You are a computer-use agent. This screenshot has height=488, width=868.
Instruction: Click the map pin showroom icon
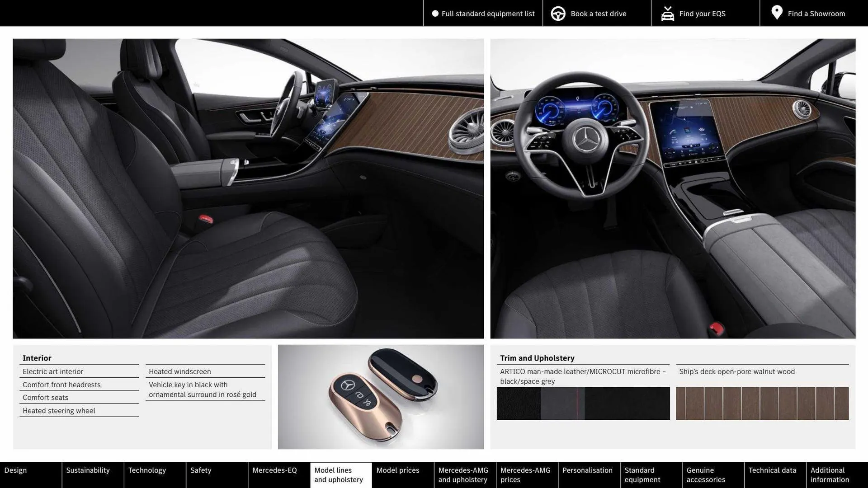776,13
